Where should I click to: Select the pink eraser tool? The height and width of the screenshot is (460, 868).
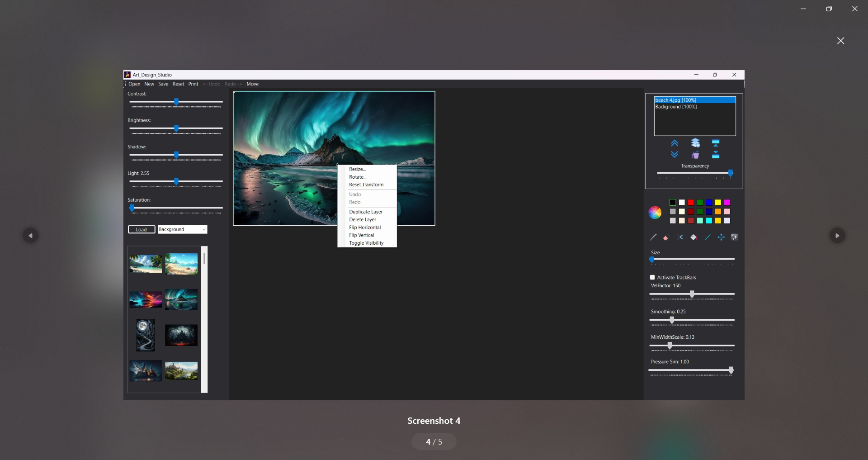[666, 237]
